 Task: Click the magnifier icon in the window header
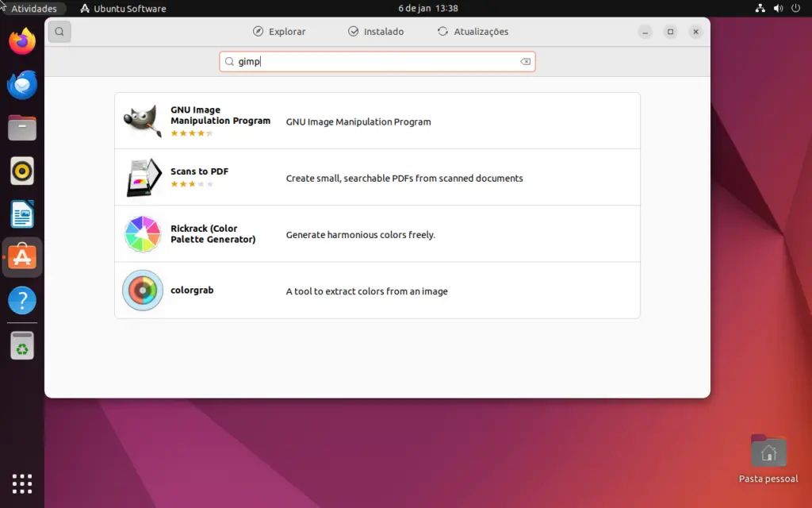(x=59, y=31)
